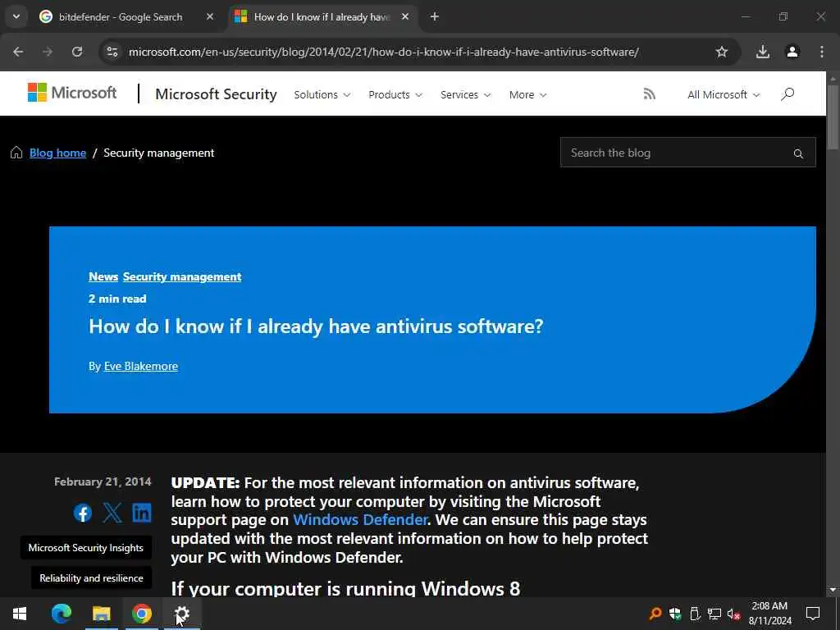840x630 pixels.
Task: Open the notification center icon
Action: [x=813, y=614]
